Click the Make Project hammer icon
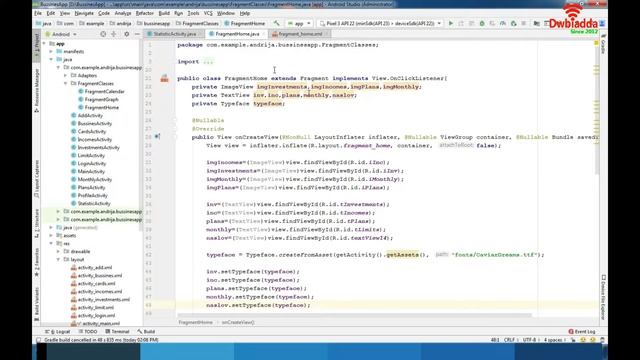The image size is (640, 360). click(x=276, y=24)
